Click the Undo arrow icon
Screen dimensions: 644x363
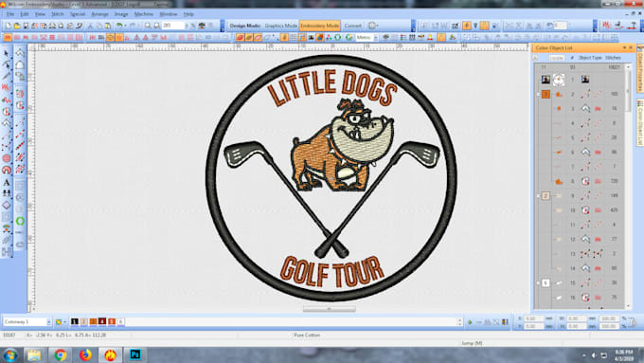pos(119,26)
